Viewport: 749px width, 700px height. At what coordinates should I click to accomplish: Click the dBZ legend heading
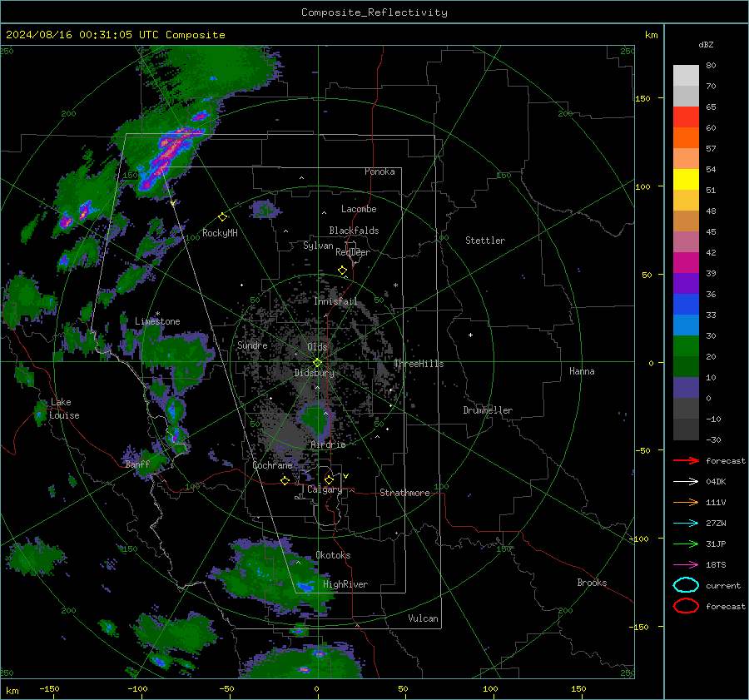click(706, 45)
